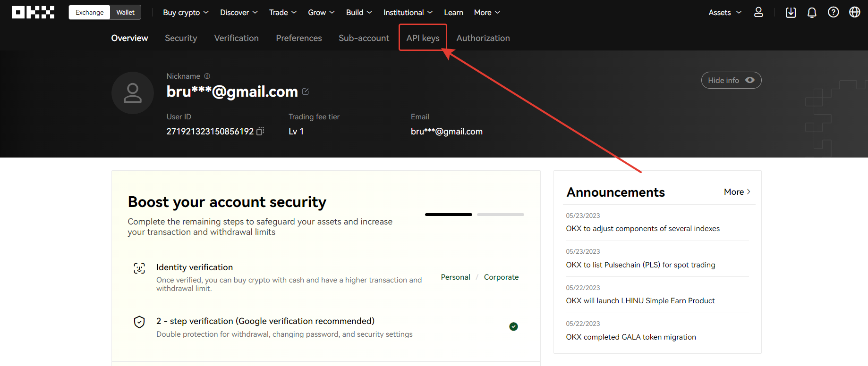Select first security progress bar segment
Viewport: 868px width, 366px height.
click(x=448, y=215)
